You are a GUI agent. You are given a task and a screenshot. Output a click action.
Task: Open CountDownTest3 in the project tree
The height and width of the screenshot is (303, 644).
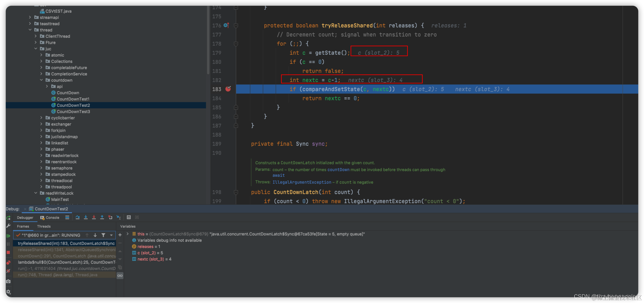point(73,111)
